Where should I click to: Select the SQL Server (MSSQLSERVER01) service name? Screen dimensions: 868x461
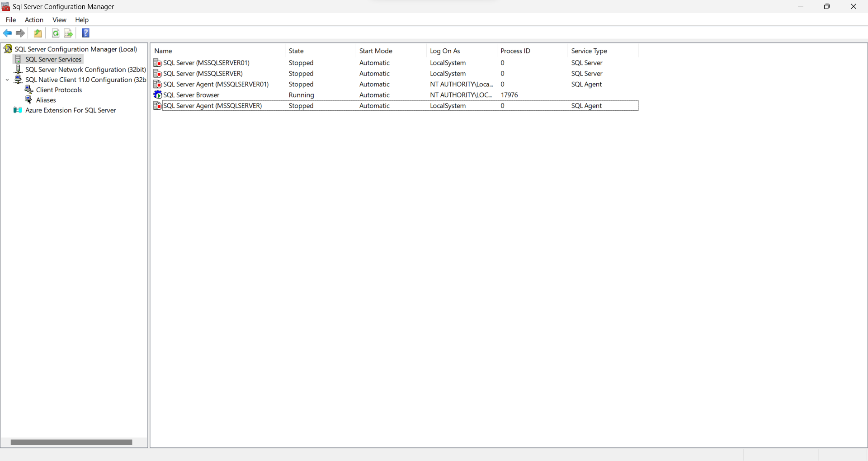click(x=207, y=63)
